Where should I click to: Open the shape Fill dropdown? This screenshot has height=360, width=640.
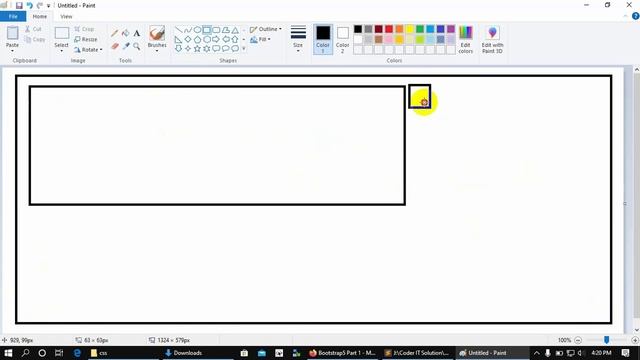coord(260,40)
